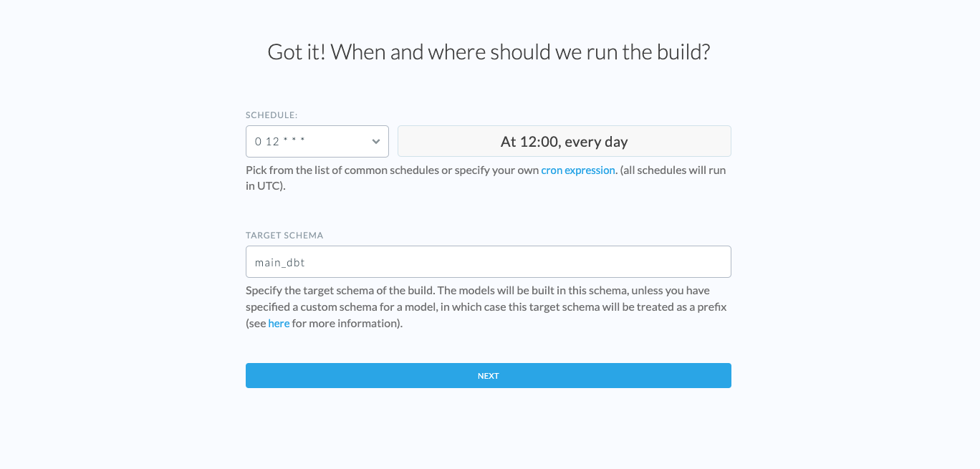Click the chevron arrow in the schedule box

(x=376, y=142)
